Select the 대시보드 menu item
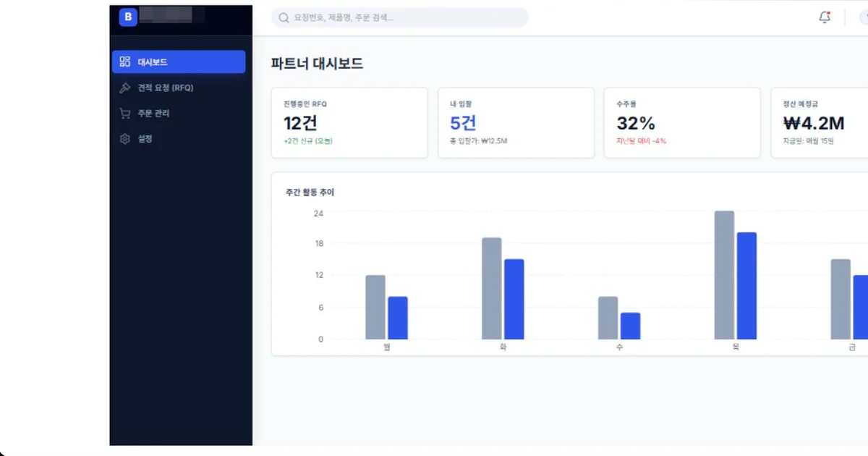868x456 pixels. (x=179, y=62)
